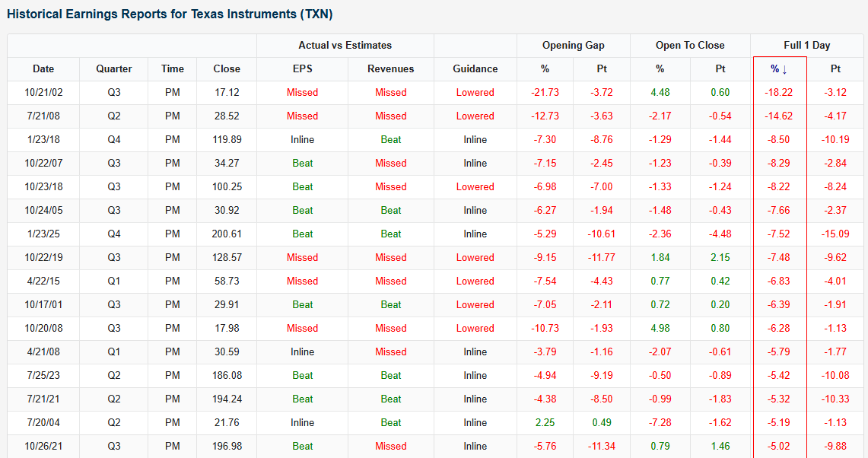
Task: Select the 7/21/08 date cell
Action: point(43,116)
